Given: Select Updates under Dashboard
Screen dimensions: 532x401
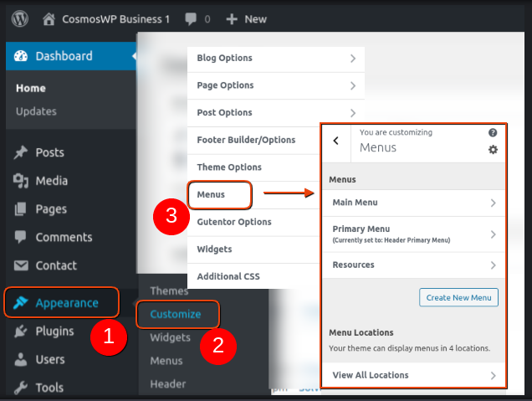Looking at the screenshot, I should coord(36,111).
